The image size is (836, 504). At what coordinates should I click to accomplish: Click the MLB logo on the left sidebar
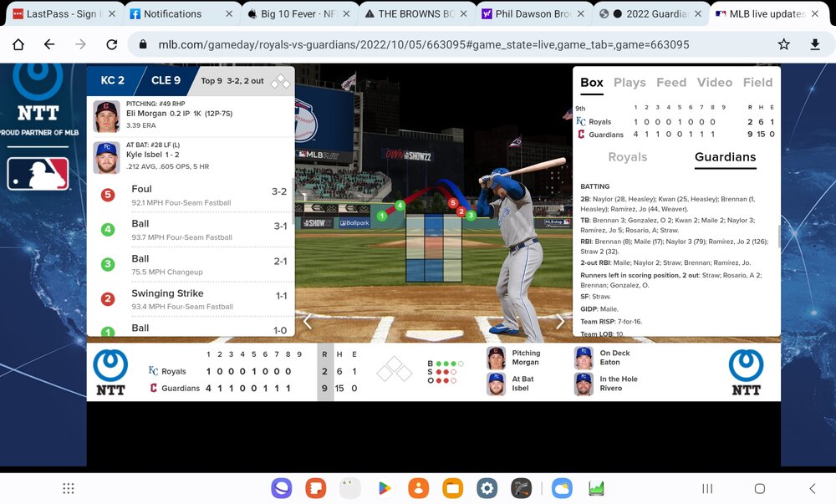pos(38,174)
